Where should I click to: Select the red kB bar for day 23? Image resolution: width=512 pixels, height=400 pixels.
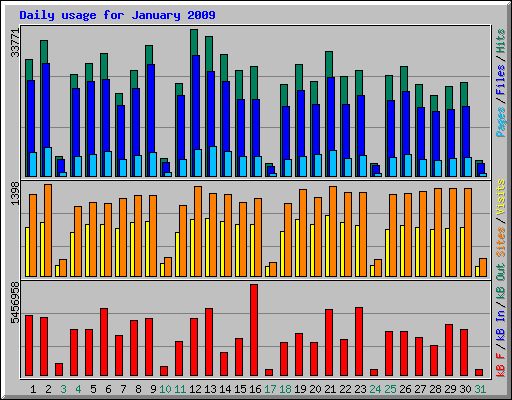[x=359, y=342]
